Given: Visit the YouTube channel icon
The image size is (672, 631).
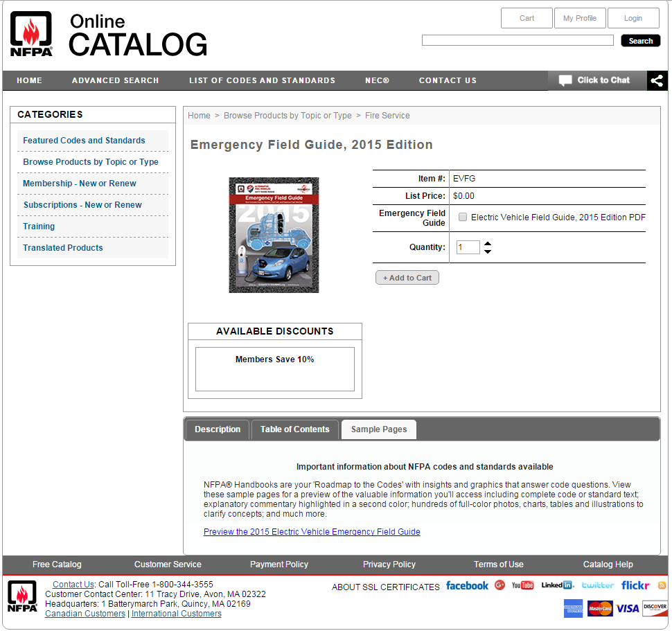Looking at the screenshot, I should (x=522, y=585).
